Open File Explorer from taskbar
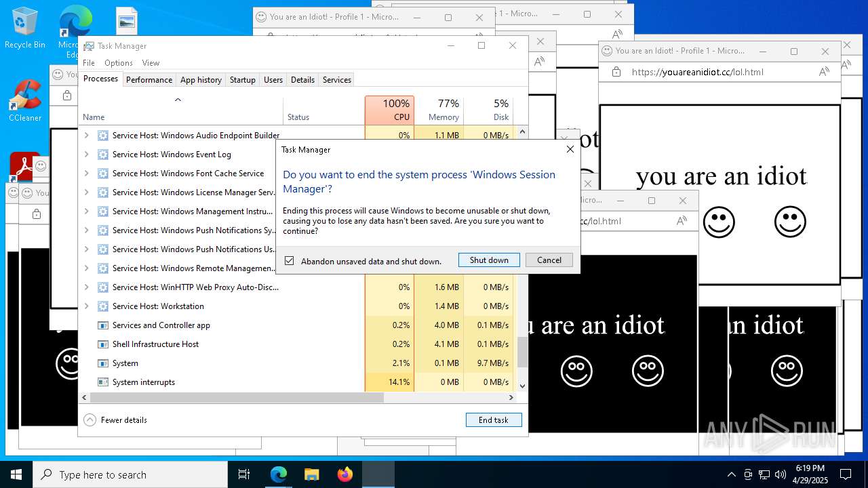This screenshot has width=868, height=488. [x=311, y=474]
